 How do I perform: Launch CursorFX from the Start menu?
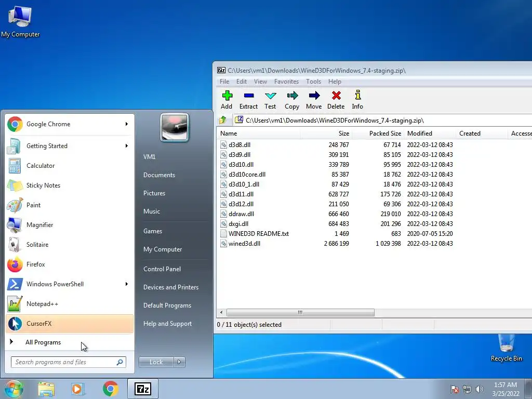69,323
